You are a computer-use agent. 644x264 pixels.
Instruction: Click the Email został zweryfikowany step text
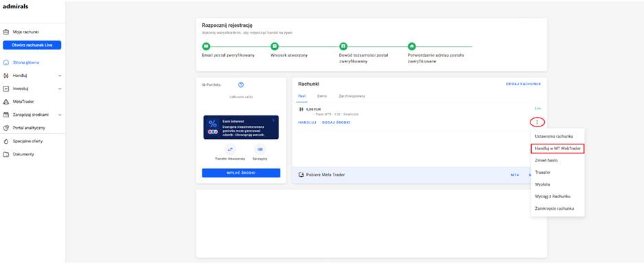pyautogui.click(x=228, y=55)
